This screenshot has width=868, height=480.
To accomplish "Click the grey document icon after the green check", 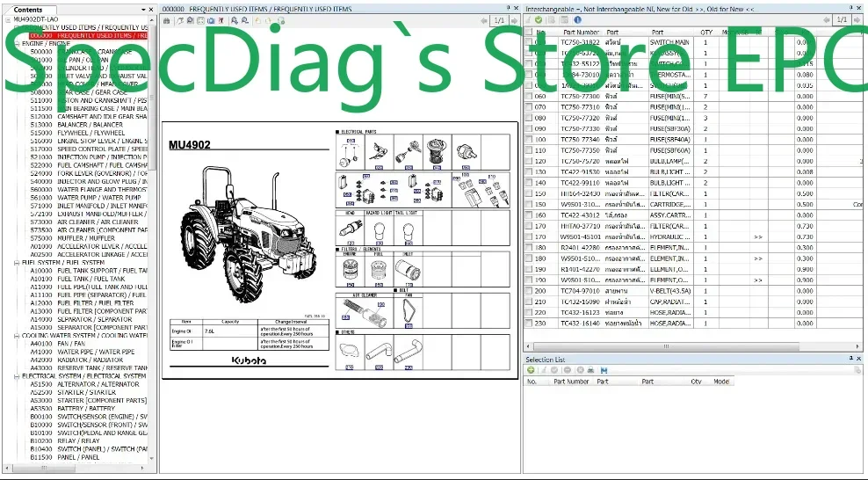I will pos(551,20).
